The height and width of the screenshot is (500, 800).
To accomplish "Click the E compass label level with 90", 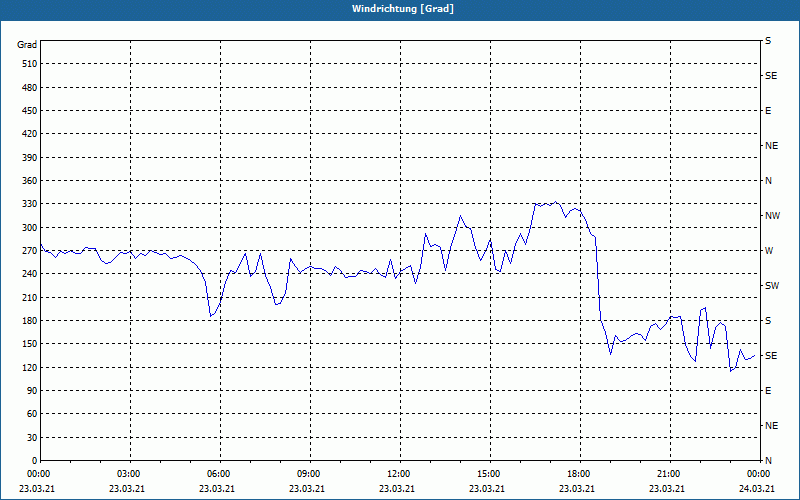I will click(768, 391).
